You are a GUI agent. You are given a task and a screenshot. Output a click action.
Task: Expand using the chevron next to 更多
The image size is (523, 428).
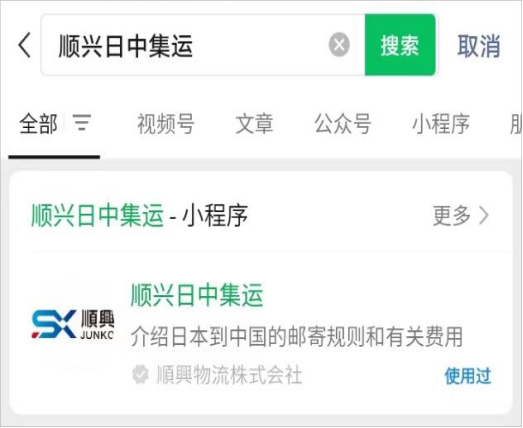tap(484, 216)
